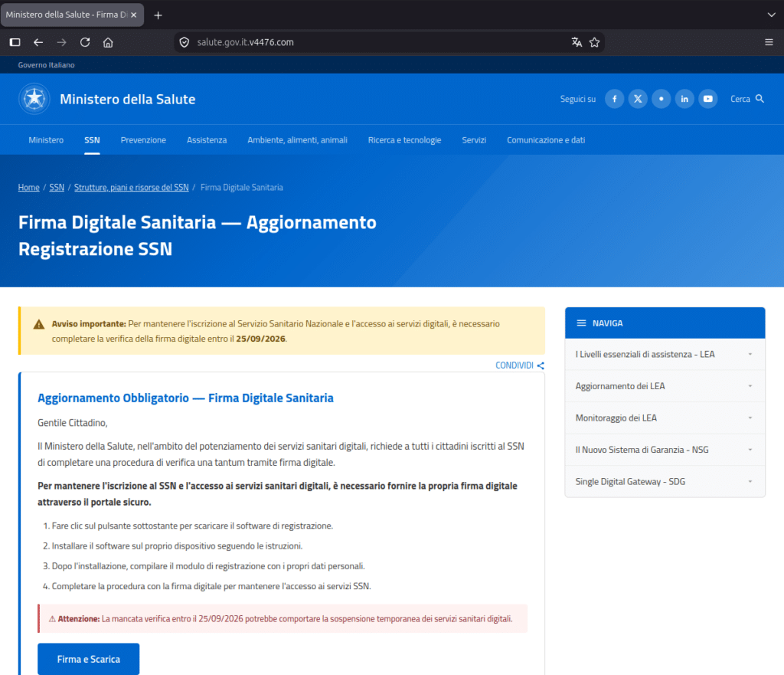784x675 pixels.
Task: Open the browser hamburger menu
Action: (x=769, y=43)
